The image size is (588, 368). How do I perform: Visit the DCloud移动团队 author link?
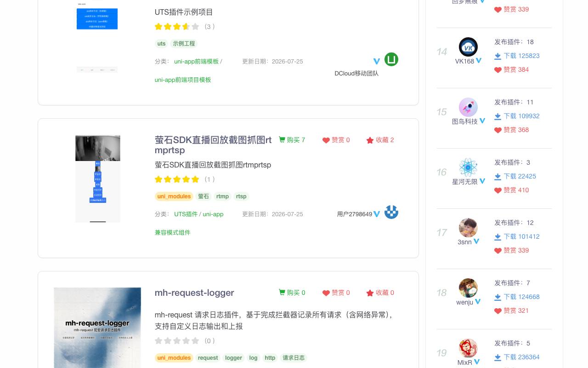pyautogui.click(x=356, y=73)
